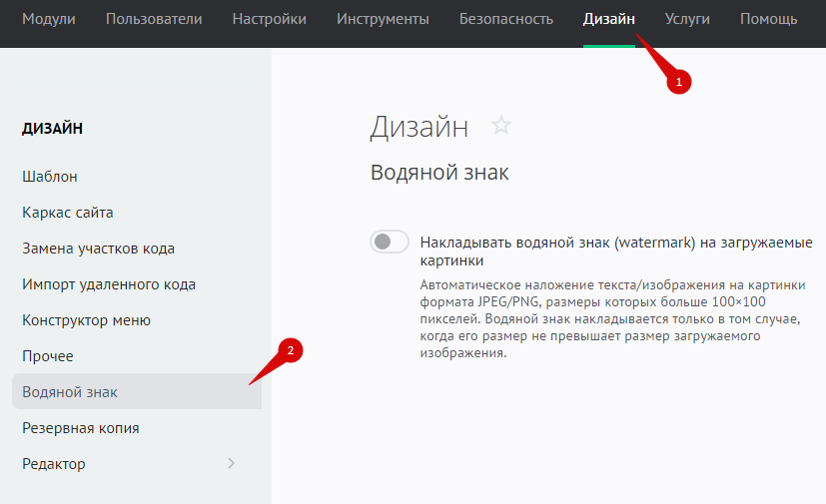The height and width of the screenshot is (504, 826).
Task: Add Дизайн page to favorites with star icon
Action: tap(501, 126)
